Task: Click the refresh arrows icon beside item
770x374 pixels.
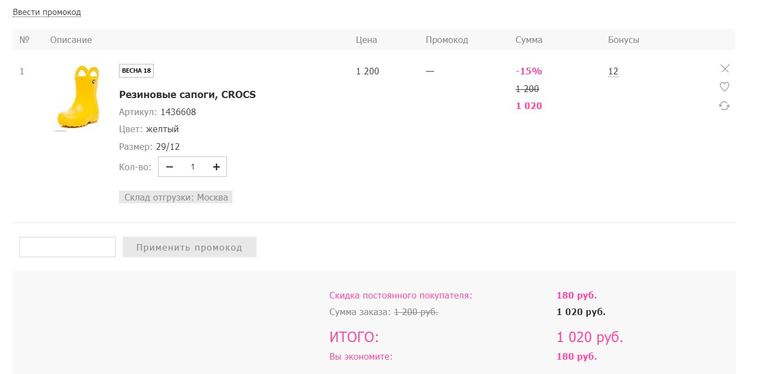Action: click(724, 106)
